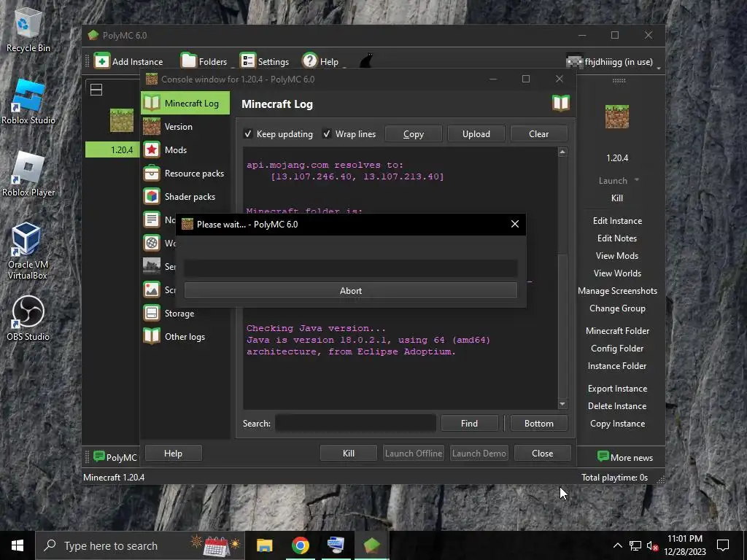Focus the log Search input field
Viewport: 747px width, 560px height.
tap(355, 424)
